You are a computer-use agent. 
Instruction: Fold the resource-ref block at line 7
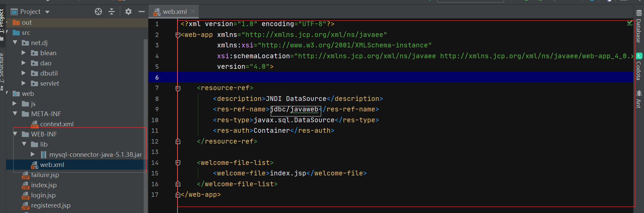tap(178, 88)
